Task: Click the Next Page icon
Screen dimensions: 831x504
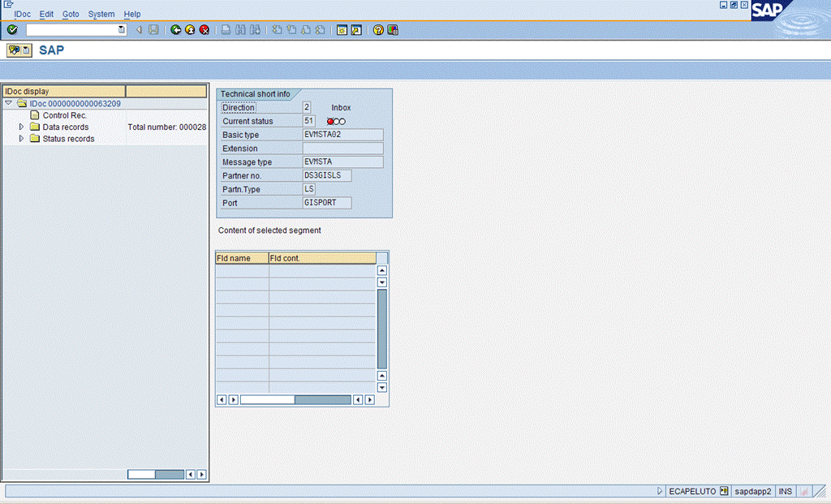Action: pos(306,30)
